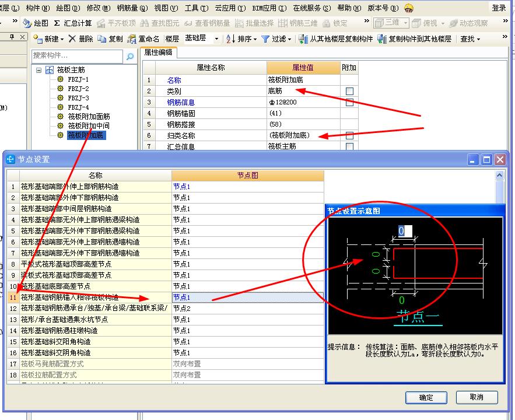Open the 钢筋量(Q) menu

(132, 8)
